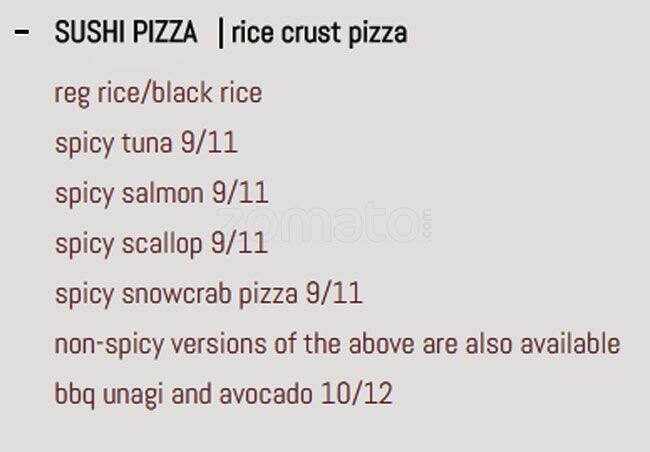Click the word available in the non-spicy note
Screen dimensions: 650x452
[x=573, y=344]
